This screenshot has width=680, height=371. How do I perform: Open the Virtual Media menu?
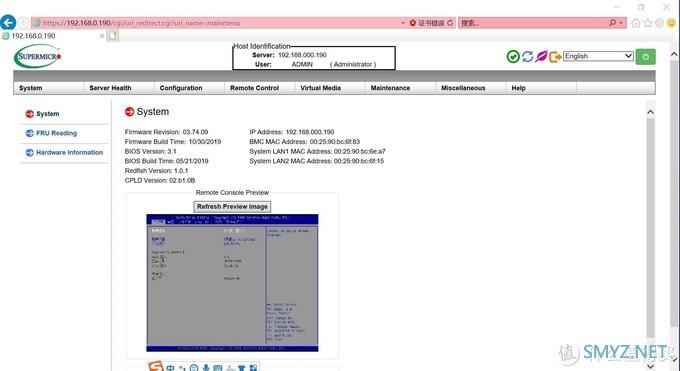pyautogui.click(x=320, y=88)
